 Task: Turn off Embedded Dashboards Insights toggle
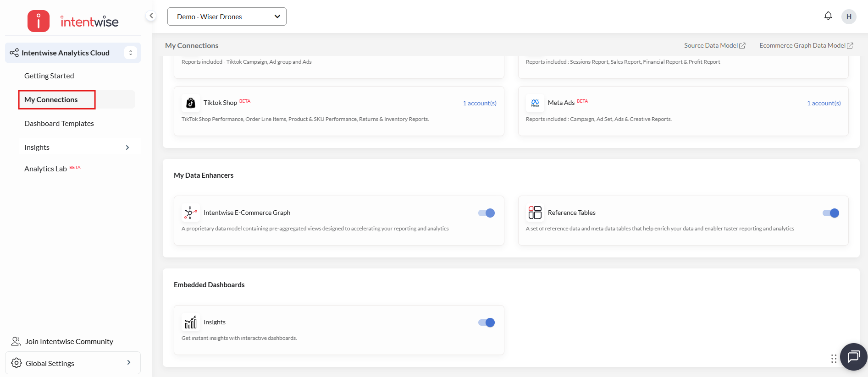pos(487,322)
